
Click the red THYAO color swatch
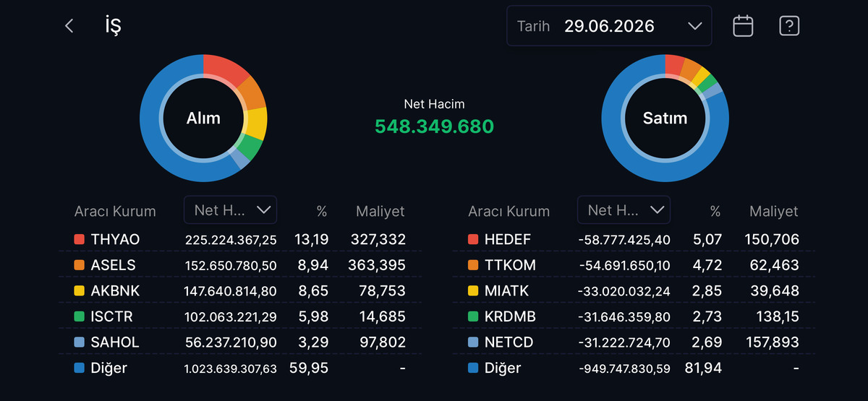[79, 239]
